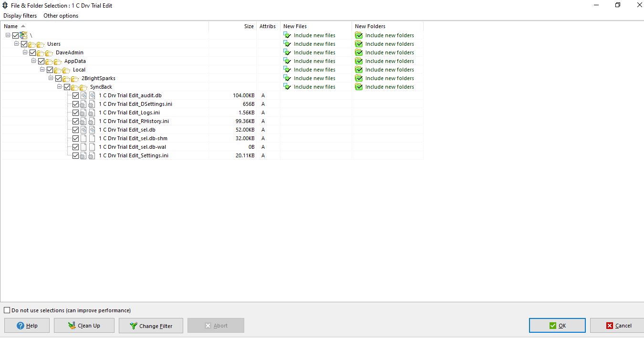Screen dimensions: 644x338
Task: Uncheck the Edit_audit.db file checkbox
Action: pos(76,95)
